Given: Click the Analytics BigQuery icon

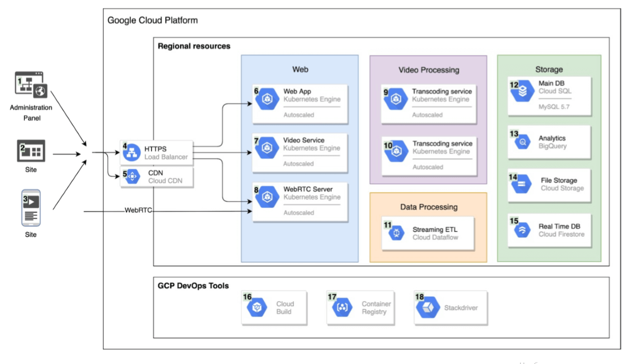Looking at the screenshot, I should point(523,142).
